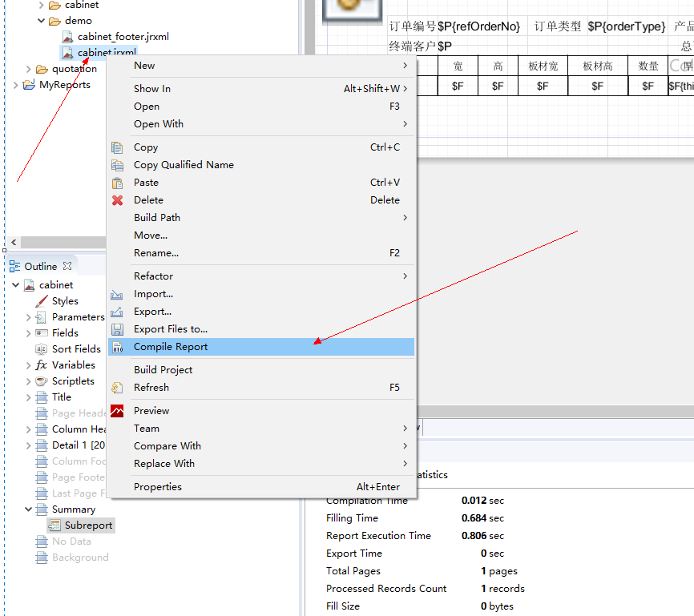Collapse the demo folder
The image size is (694, 616).
pos(41,21)
